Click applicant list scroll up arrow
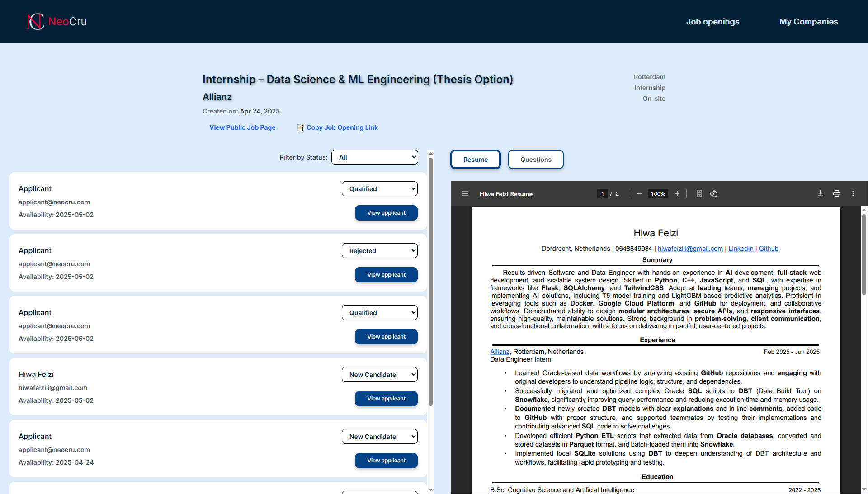868x494 pixels. (x=430, y=154)
